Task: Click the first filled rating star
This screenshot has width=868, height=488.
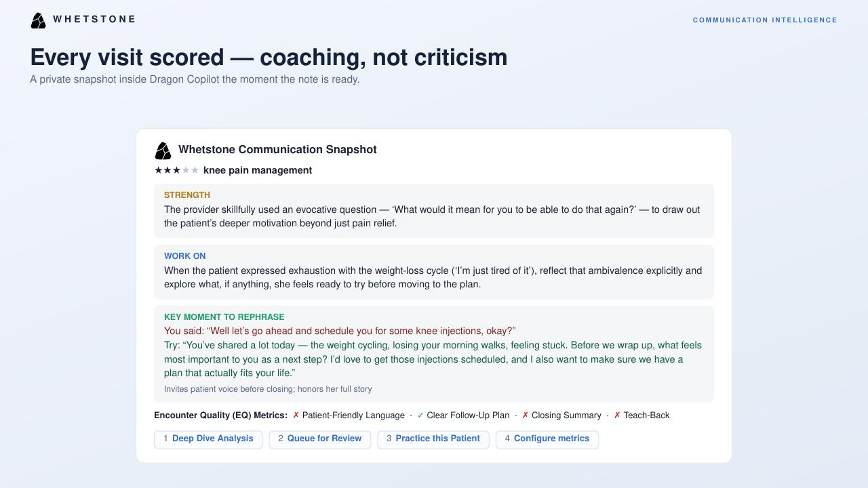Action: point(159,170)
